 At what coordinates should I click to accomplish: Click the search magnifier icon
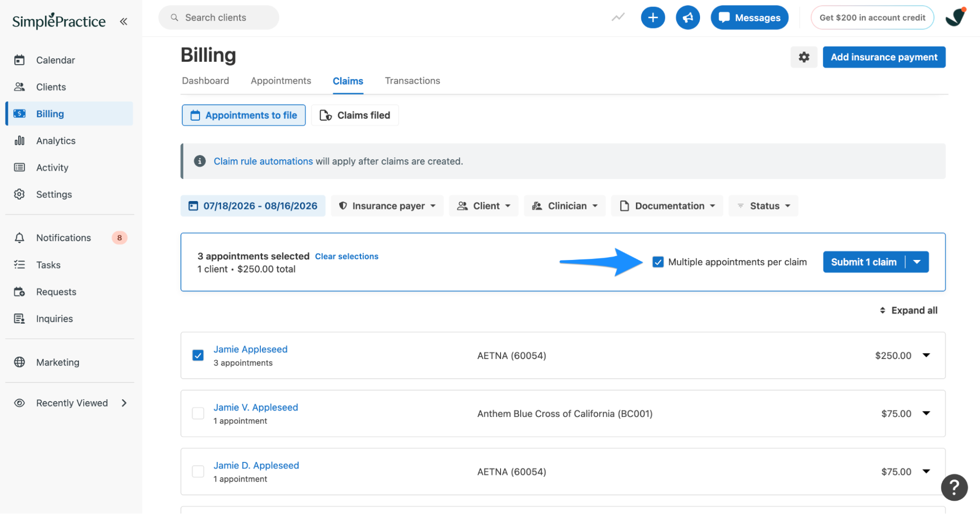pos(174,18)
